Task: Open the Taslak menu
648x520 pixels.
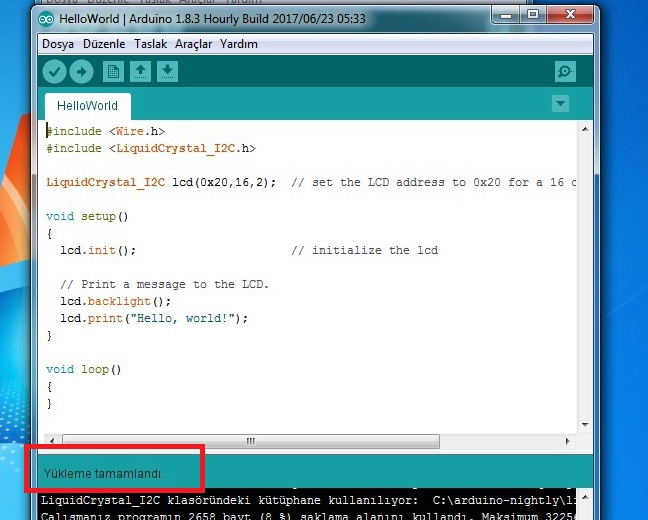Action: click(150, 44)
